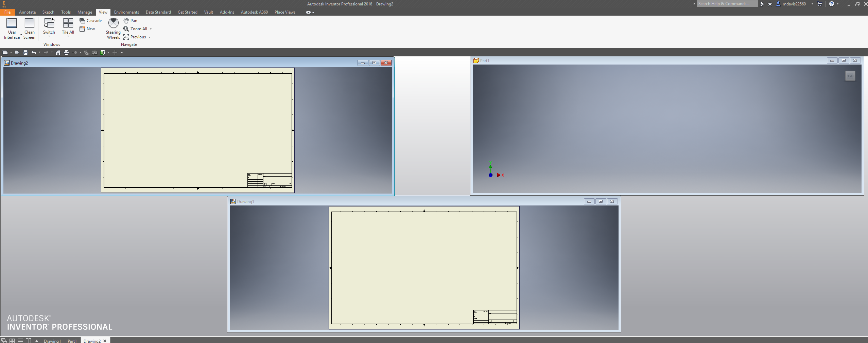Viewport: 868px width, 343px height.
Task: Click the Print icon in quick access toolbar
Action: pyautogui.click(x=67, y=52)
